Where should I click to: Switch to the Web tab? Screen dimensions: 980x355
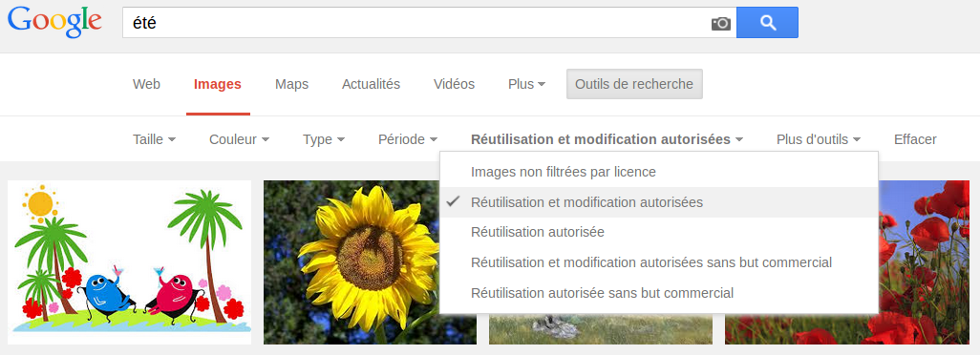[146, 84]
